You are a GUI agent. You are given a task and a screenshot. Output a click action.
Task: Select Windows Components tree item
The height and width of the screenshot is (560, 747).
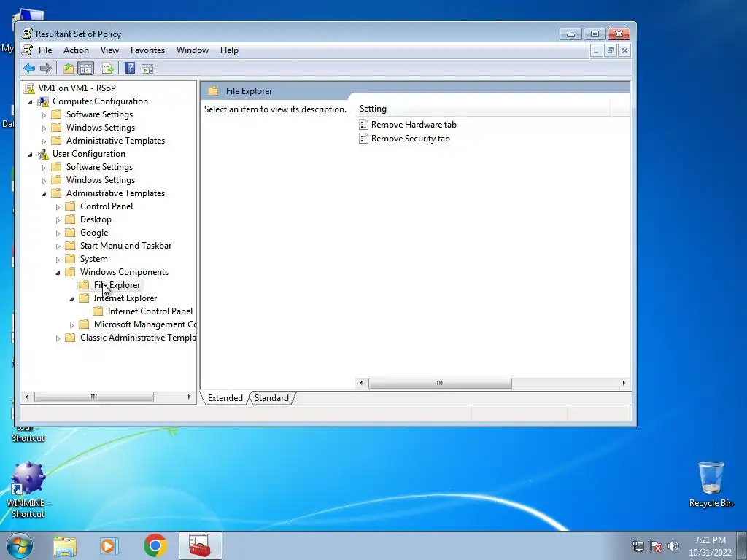[124, 272]
